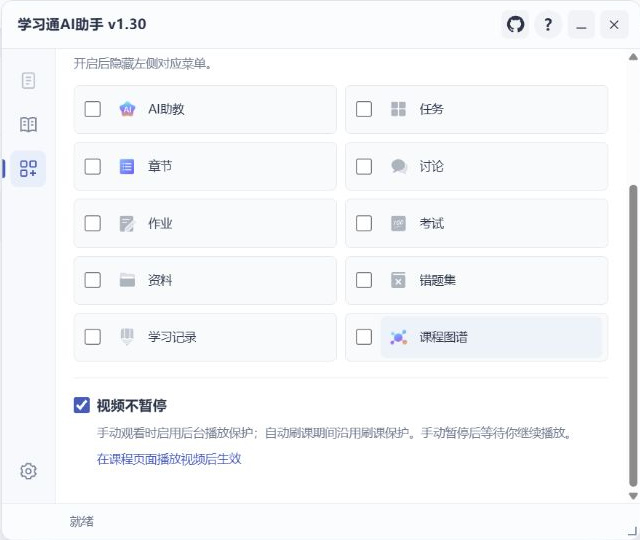Open the help question mark button
This screenshot has height=540, width=640.
click(x=548, y=24)
